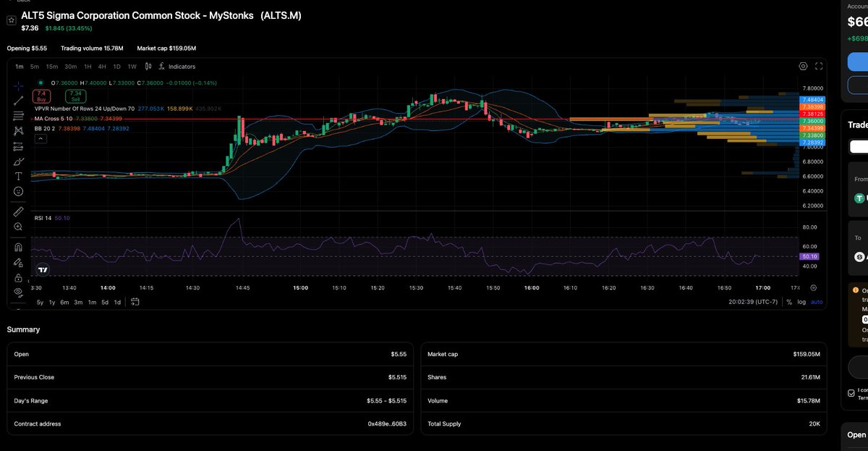Collapse the indicator legend arrow

tap(41, 138)
